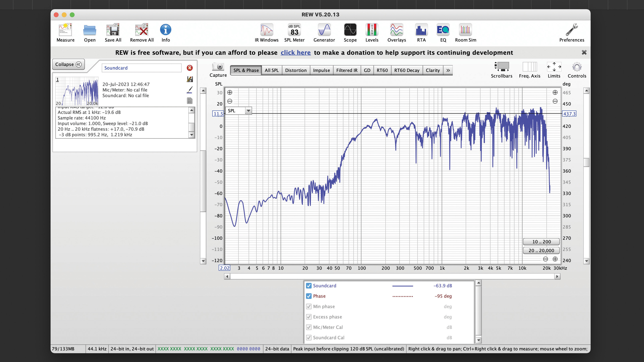Open the Overlays window
Viewport: 644px width, 362px height.
pyautogui.click(x=397, y=33)
